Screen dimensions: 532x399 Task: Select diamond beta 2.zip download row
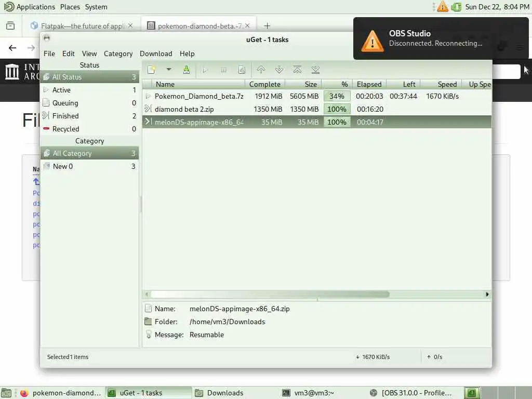[317, 109]
